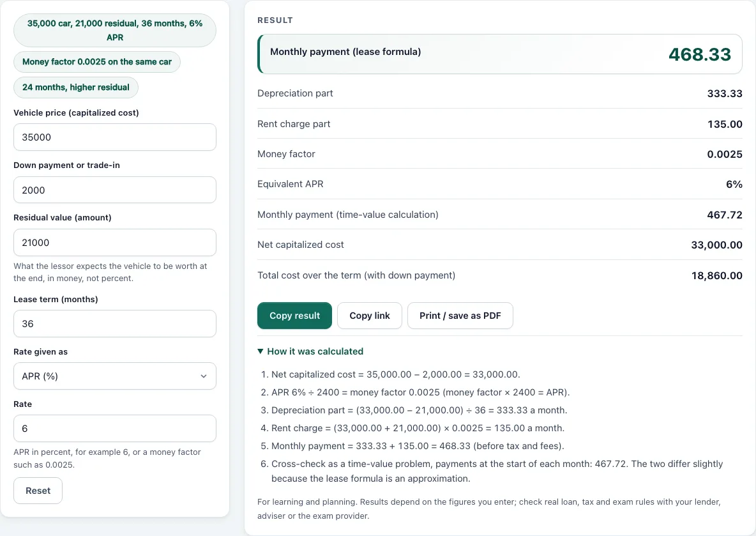The height and width of the screenshot is (536, 756).
Task: Edit the Down payment or trade-in field
Action: (x=115, y=190)
